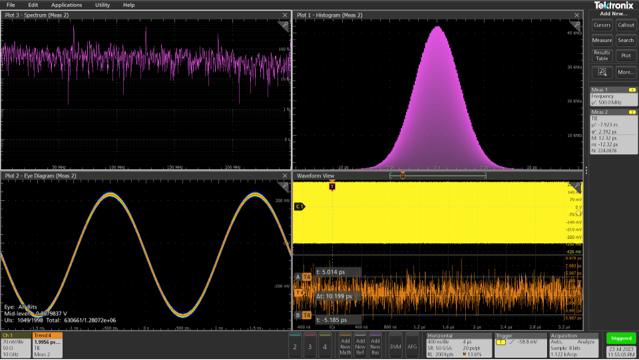The width and height of the screenshot is (639, 360).
Task: Open the Acquisition settings badge
Action: coord(573,345)
